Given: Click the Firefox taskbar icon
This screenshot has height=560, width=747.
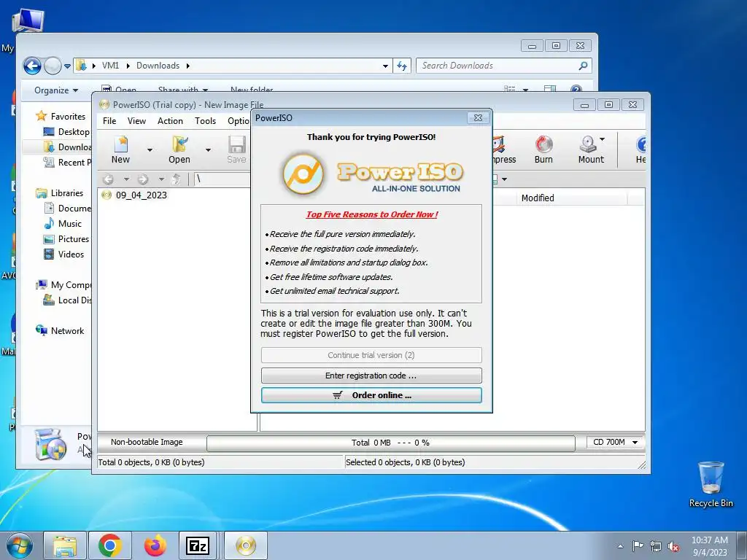Looking at the screenshot, I should (155, 545).
